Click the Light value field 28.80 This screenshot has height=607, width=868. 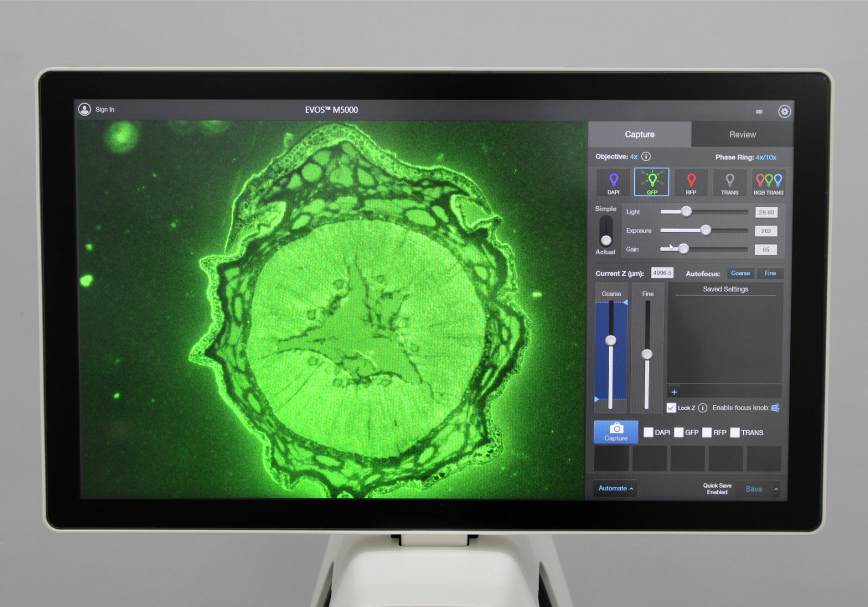pos(766,212)
